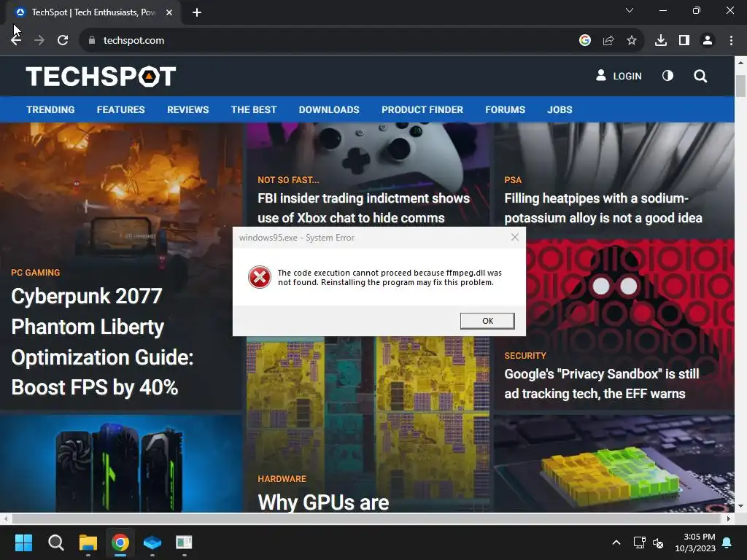The height and width of the screenshot is (560, 747).
Task: Click the TechSpot logo
Action: tap(101, 76)
